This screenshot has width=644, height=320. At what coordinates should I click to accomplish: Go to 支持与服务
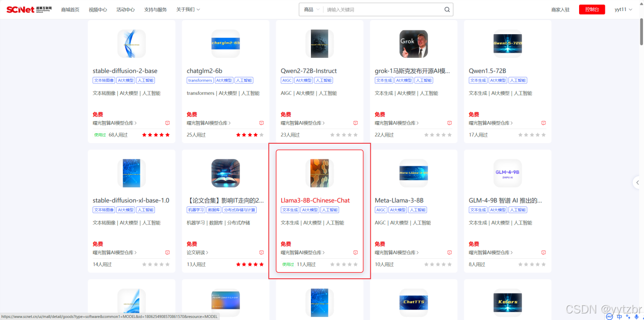(155, 10)
